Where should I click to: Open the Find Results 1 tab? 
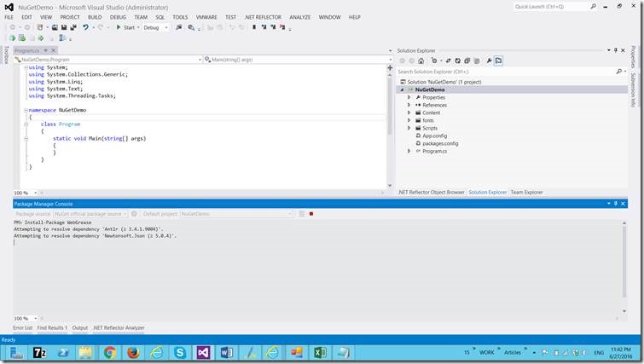tap(52, 328)
